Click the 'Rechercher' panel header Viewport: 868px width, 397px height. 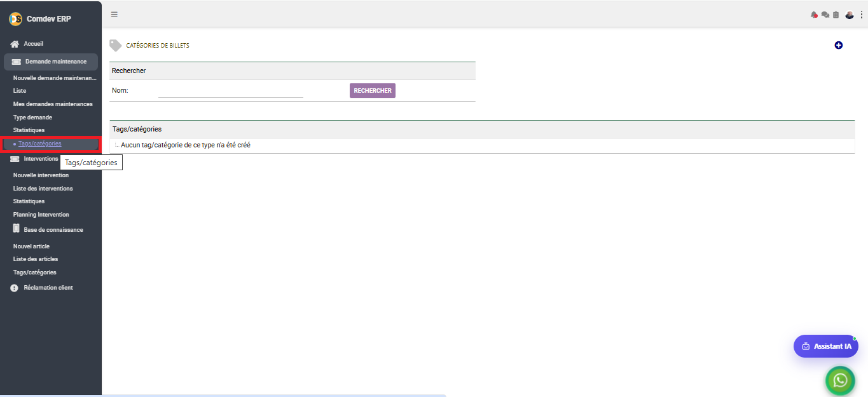293,71
